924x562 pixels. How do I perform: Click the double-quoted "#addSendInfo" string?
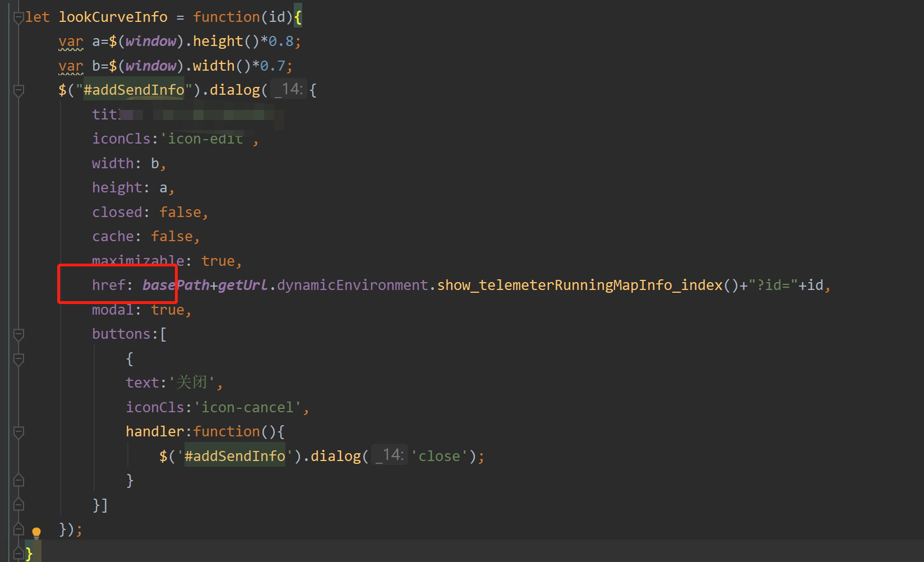click(x=134, y=90)
